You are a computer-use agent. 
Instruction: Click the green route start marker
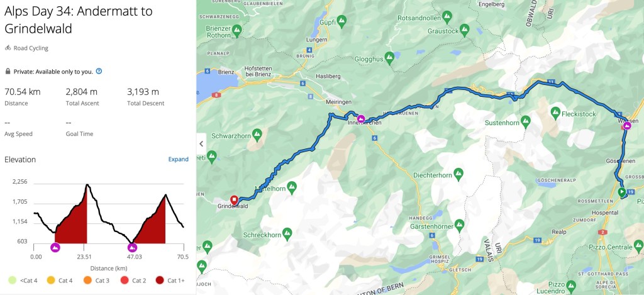pos(622,191)
